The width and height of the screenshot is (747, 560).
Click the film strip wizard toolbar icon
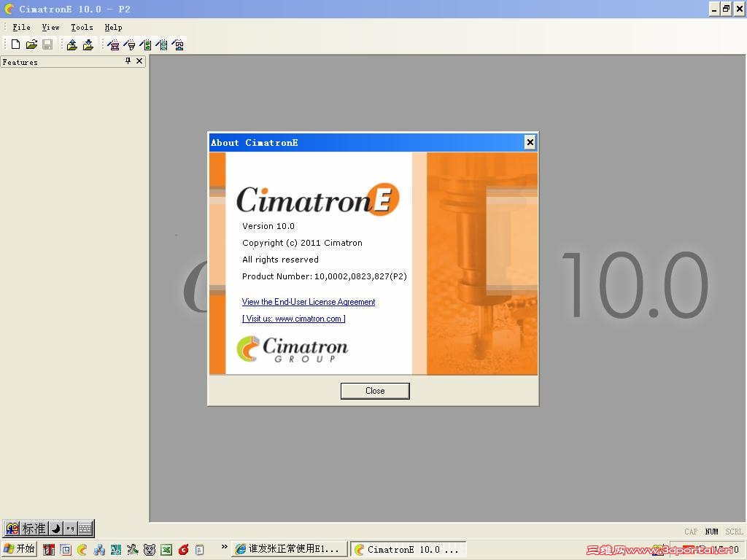tap(161, 44)
